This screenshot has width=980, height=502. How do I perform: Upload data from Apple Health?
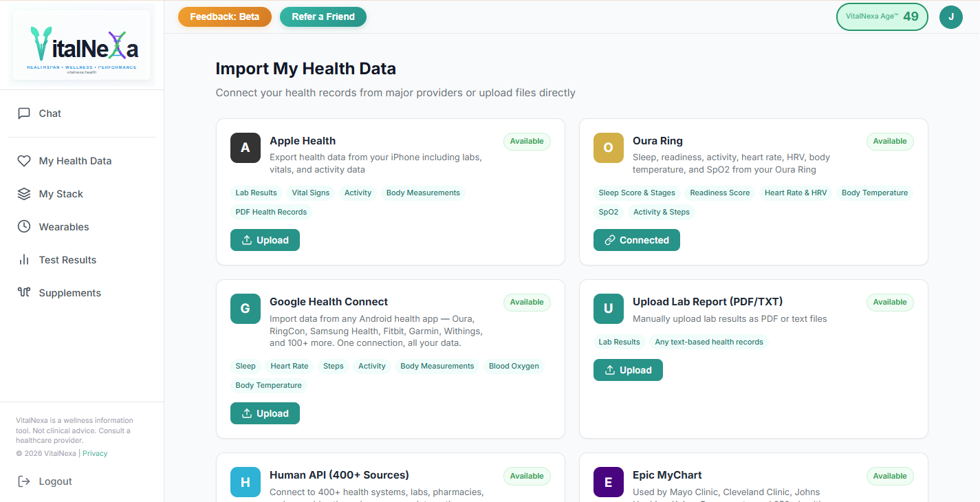[265, 240]
